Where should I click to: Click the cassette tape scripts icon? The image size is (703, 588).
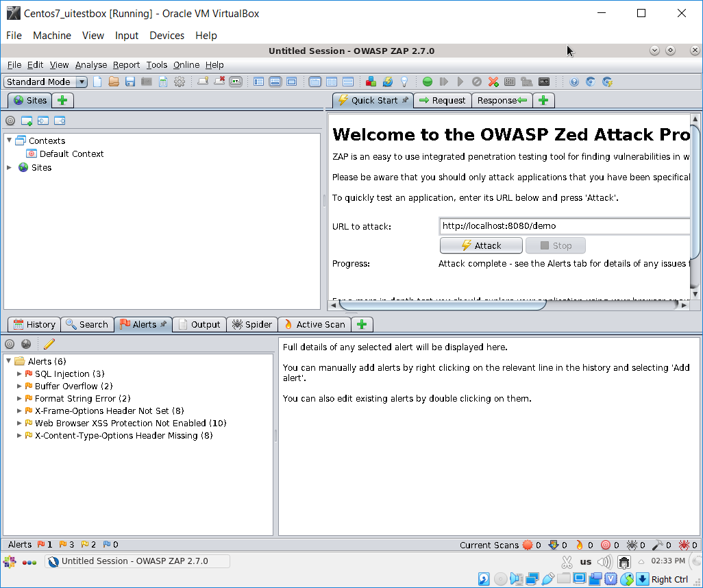pos(544,82)
